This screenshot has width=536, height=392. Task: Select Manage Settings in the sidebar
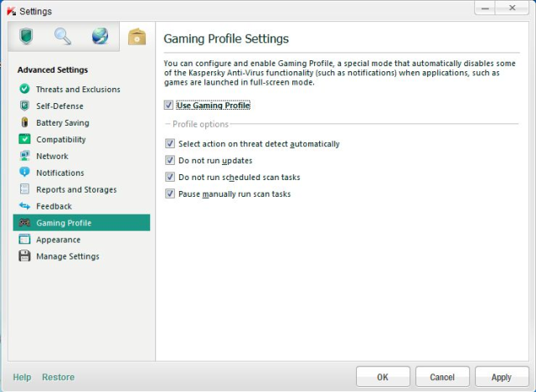[67, 256]
